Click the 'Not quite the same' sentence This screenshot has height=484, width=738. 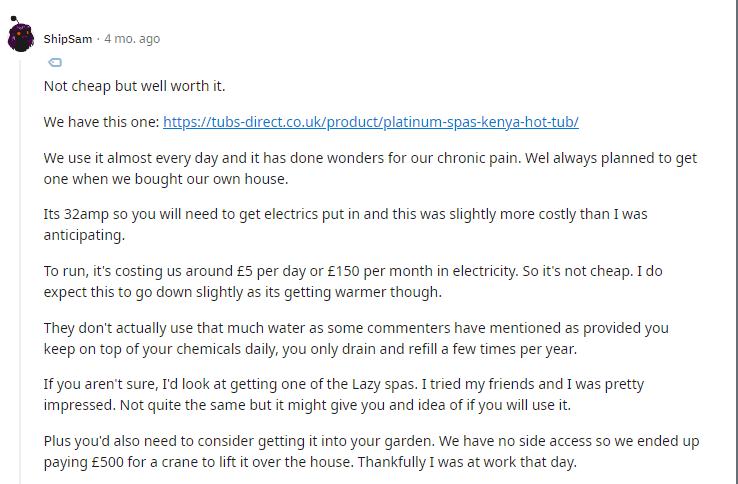click(345, 405)
